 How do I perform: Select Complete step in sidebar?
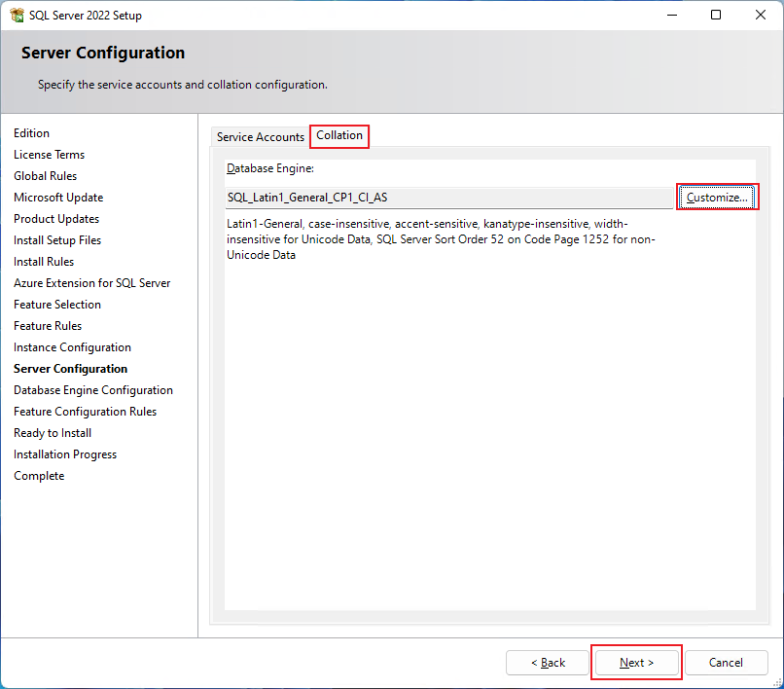point(39,476)
